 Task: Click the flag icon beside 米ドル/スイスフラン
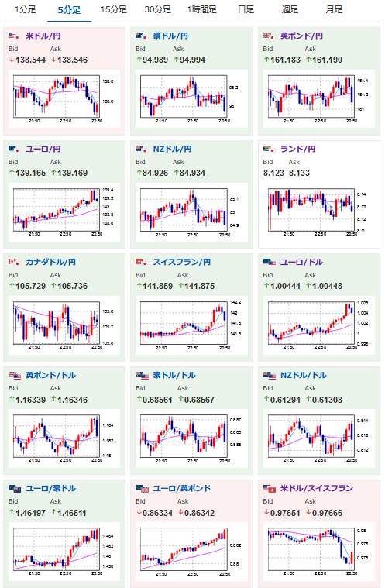pyautogui.click(x=270, y=489)
